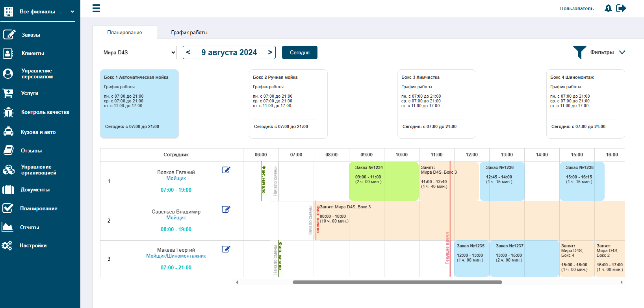Go to next date arrow
Image resolution: width=644 pixels, height=308 pixels.
270,52
